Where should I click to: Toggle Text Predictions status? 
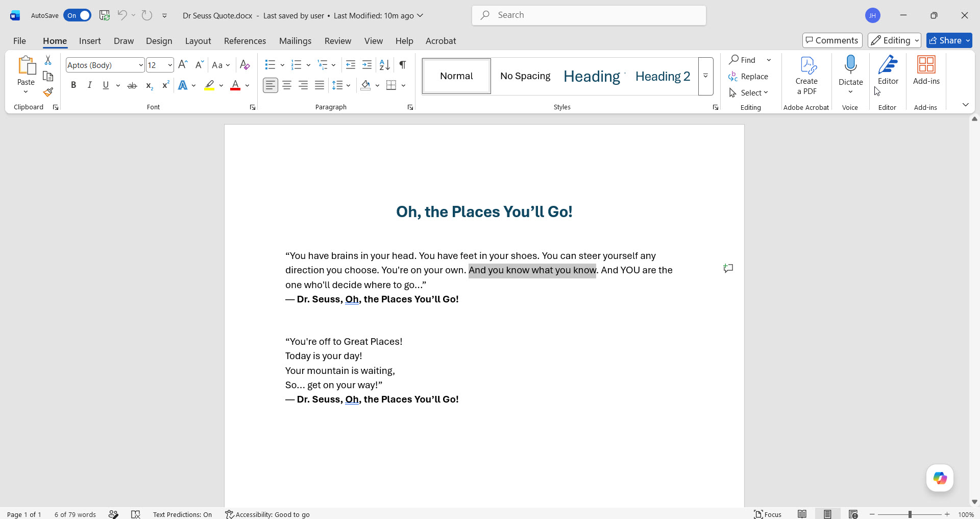tap(182, 514)
